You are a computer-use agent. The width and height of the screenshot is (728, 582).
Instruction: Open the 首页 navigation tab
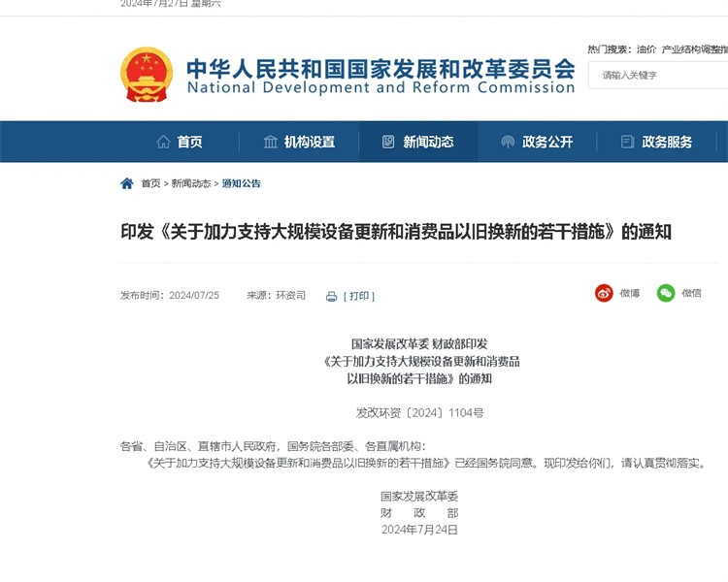point(180,142)
